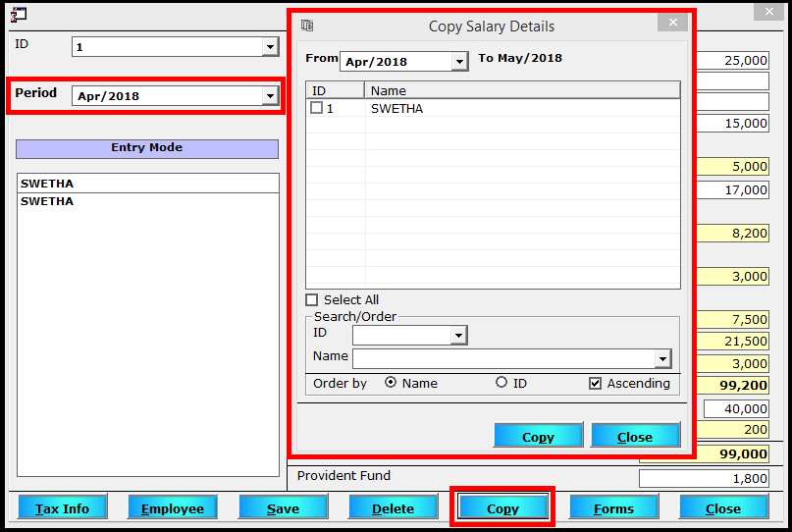Click the yellow field showing 5,000

(x=733, y=166)
